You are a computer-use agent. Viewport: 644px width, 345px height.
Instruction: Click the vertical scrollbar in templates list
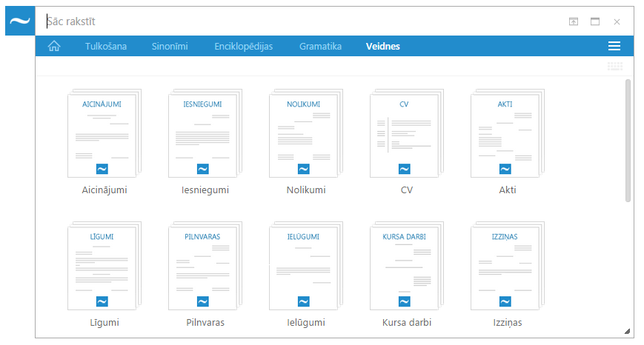point(628,141)
